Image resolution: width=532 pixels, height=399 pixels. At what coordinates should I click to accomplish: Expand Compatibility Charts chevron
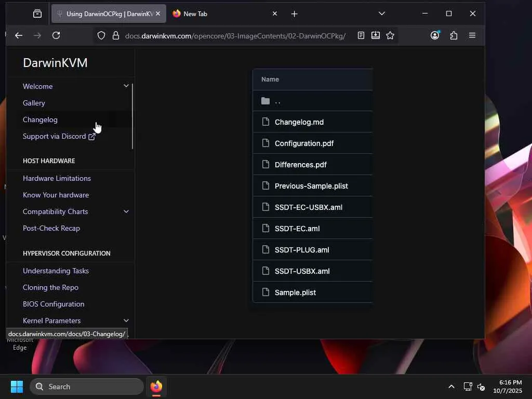coord(126,211)
